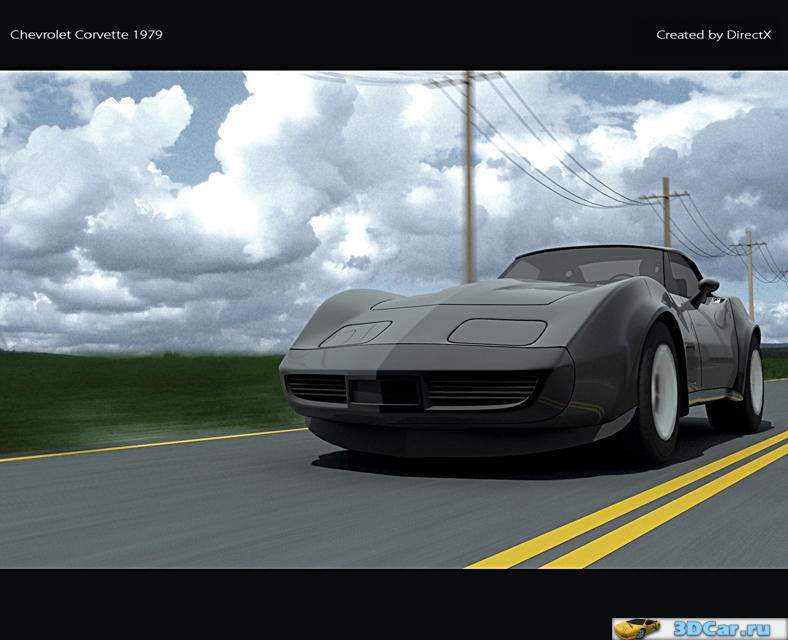788x640 pixels.
Task: Open the 3DCar.ru site link
Action: coord(722,629)
